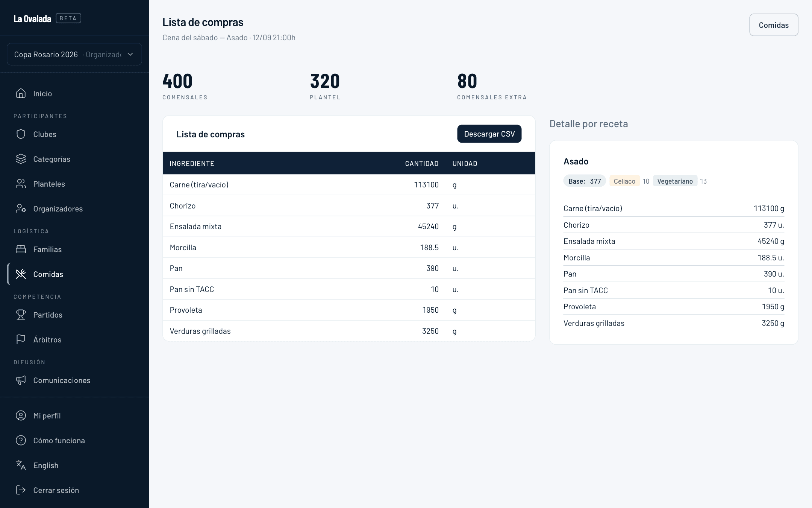812x508 pixels.
Task: Click the La Ovalada logo link
Action: tap(32, 18)
